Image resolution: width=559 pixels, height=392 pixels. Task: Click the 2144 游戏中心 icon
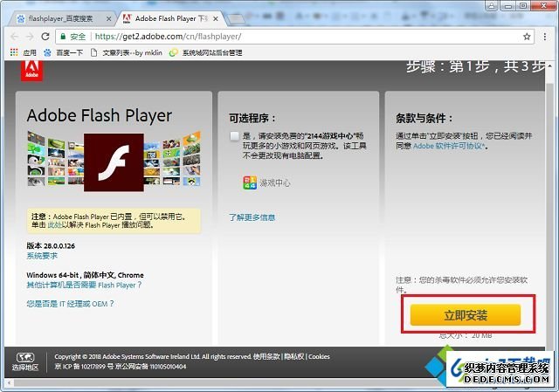250,182
